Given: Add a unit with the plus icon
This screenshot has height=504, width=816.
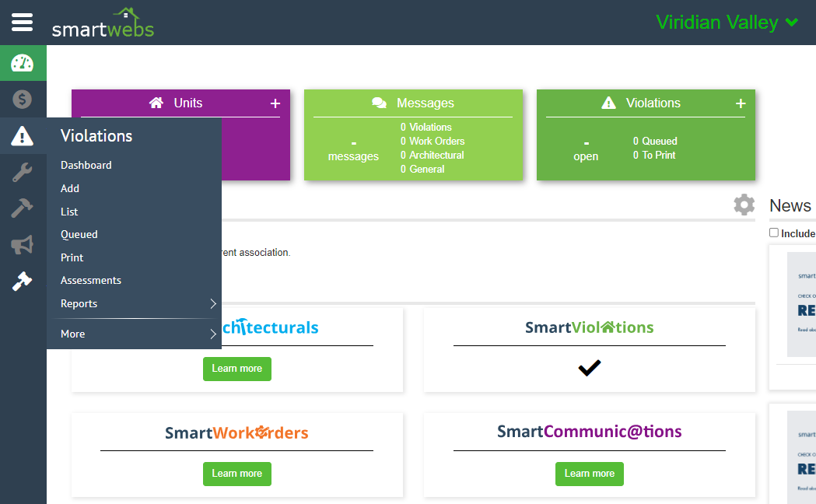Looking at the screenshot, I should pyautogui.click(x=275, y=103).
